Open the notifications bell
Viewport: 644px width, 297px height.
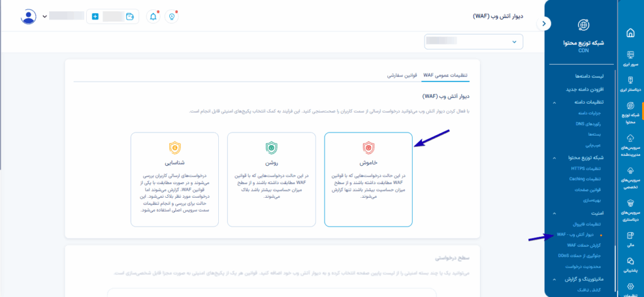pyautogui.click(x=153, y=17)
